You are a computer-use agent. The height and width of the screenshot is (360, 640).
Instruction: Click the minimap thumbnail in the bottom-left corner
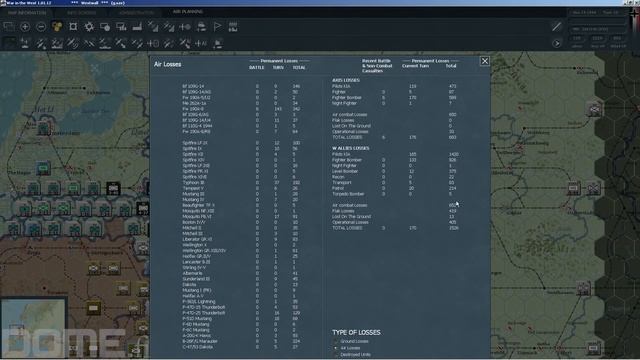pyautogui.click(x=33, y=328)
